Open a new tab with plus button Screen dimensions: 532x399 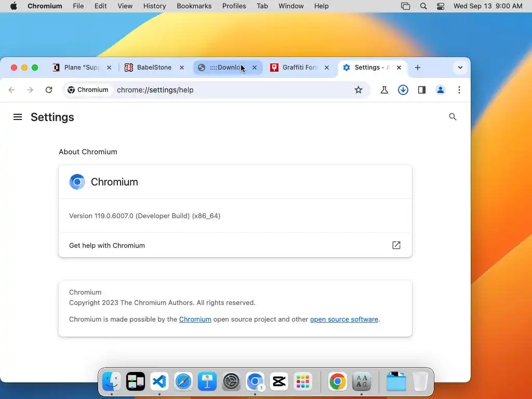click(x=418, y=68)
